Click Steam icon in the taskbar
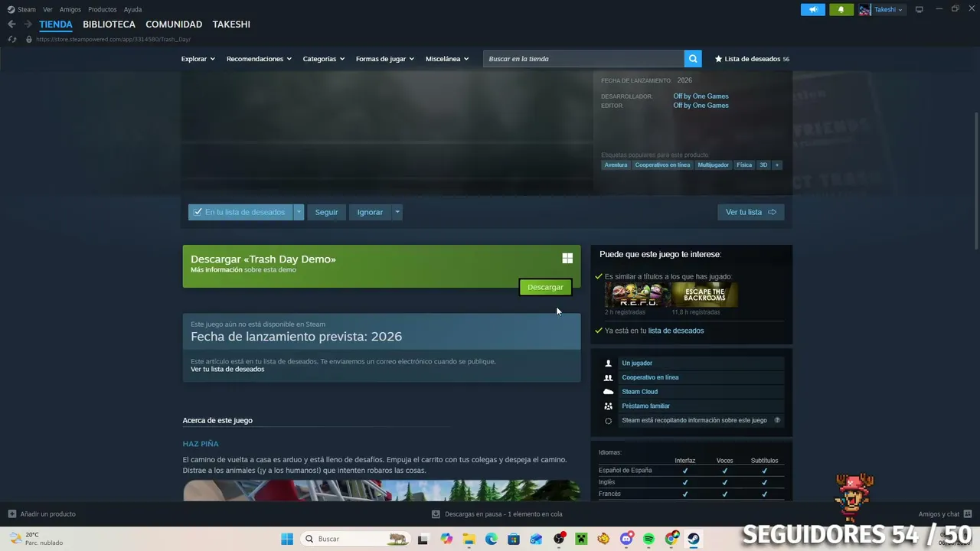Image resolution: width=980 pixels, height=551 pixels. click(694, 539)
